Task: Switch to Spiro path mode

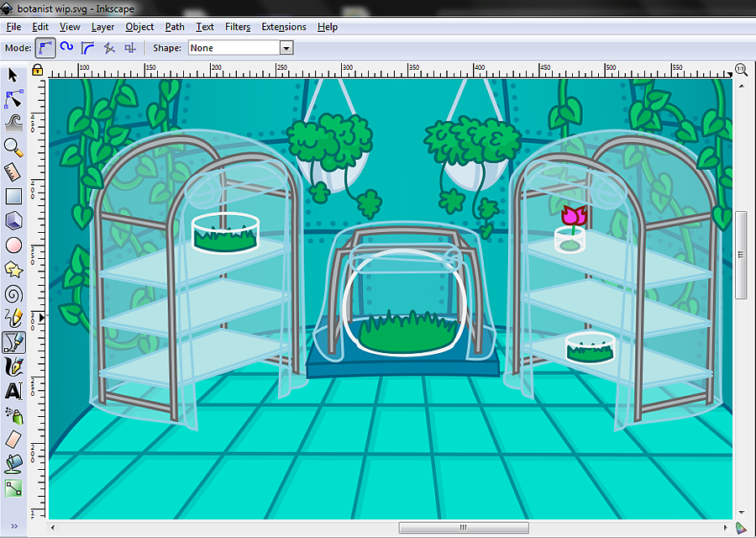Action: (66, 47)
